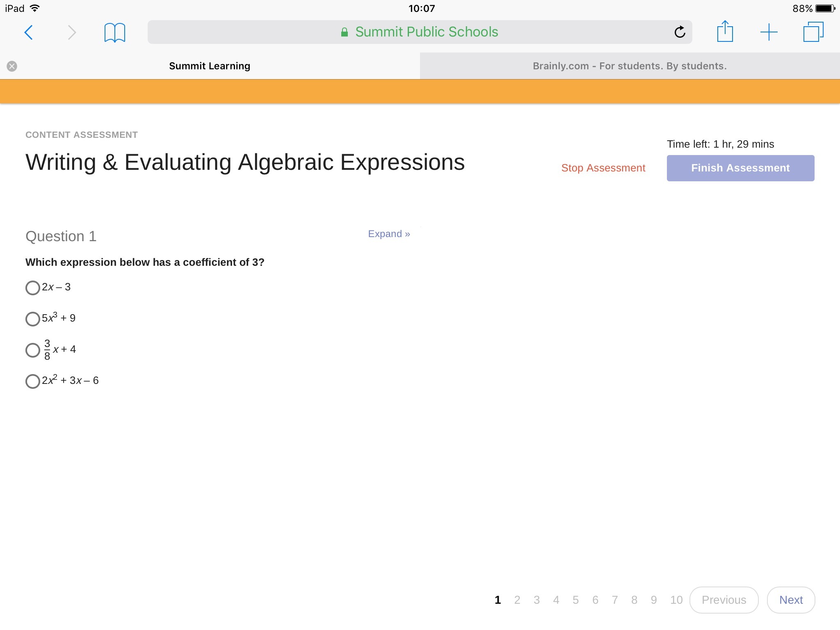Tap the Safari back arrow
The width and height of the screenshot is (840, 630).
[x=29, y=32]
